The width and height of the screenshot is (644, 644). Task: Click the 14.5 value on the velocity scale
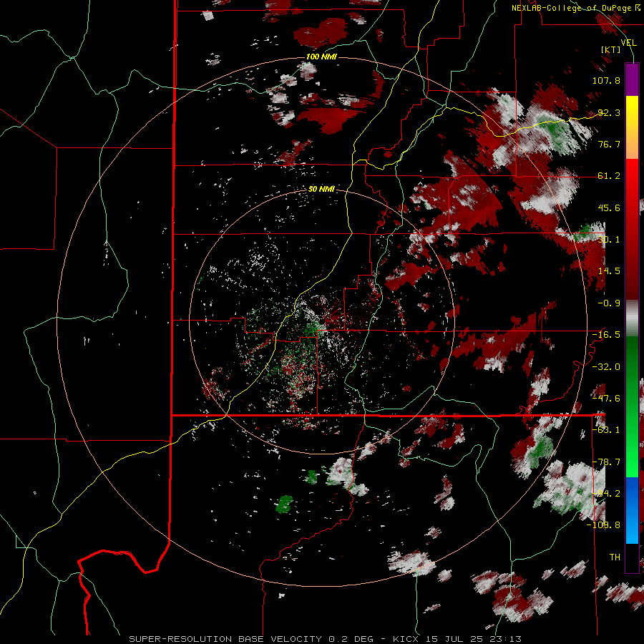pyautogui.click(x=609, y=271)
